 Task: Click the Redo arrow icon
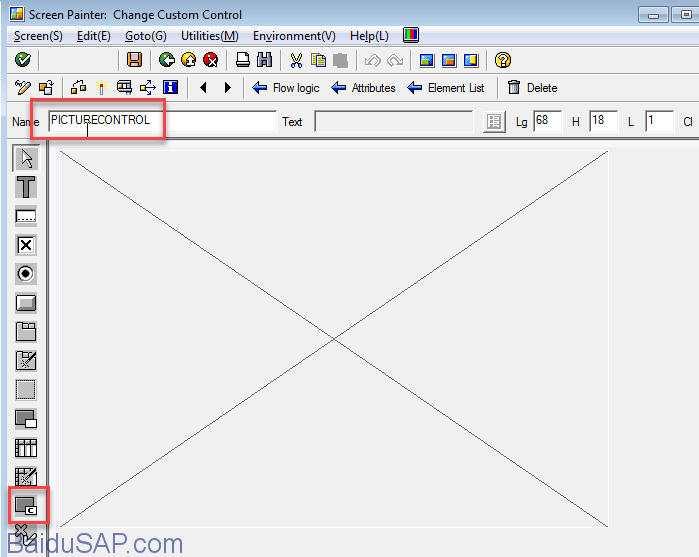pyautogui.click(x=395, y=60)
